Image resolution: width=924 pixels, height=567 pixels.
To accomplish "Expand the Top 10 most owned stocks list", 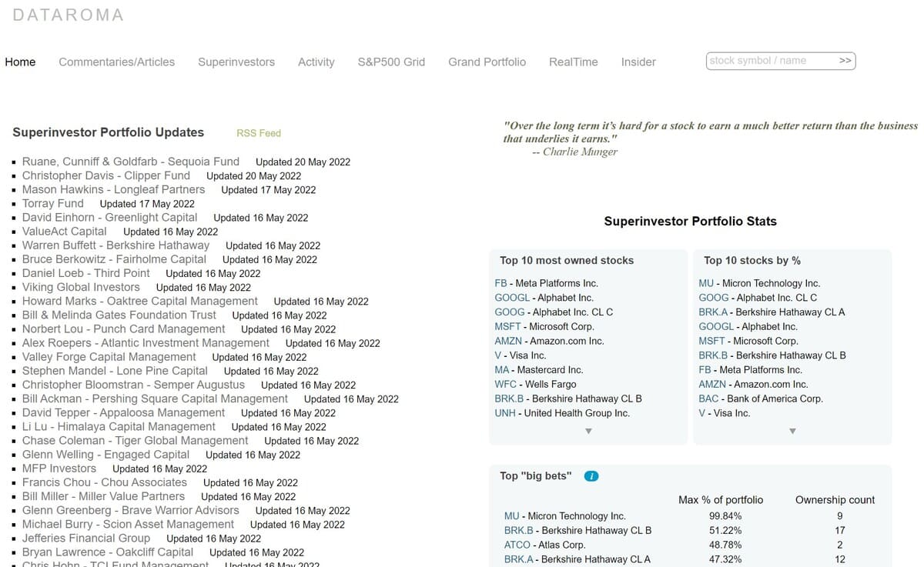I will [x=588, y=432].
